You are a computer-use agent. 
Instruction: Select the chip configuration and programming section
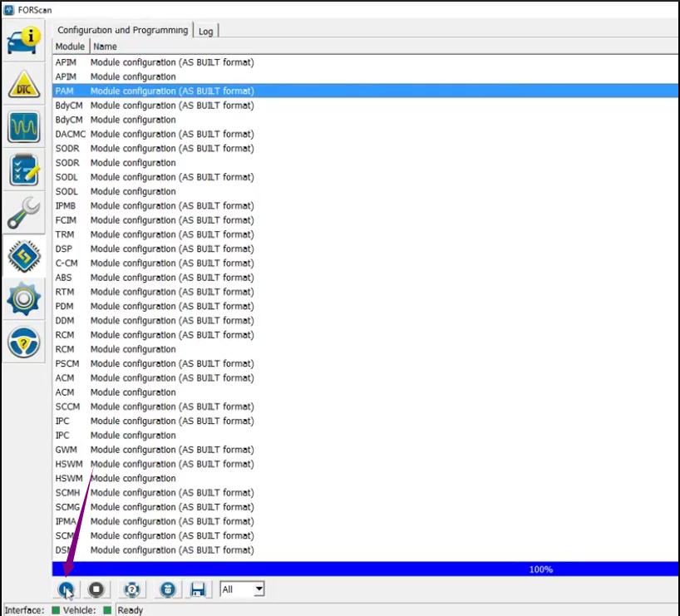pos(24,256)
